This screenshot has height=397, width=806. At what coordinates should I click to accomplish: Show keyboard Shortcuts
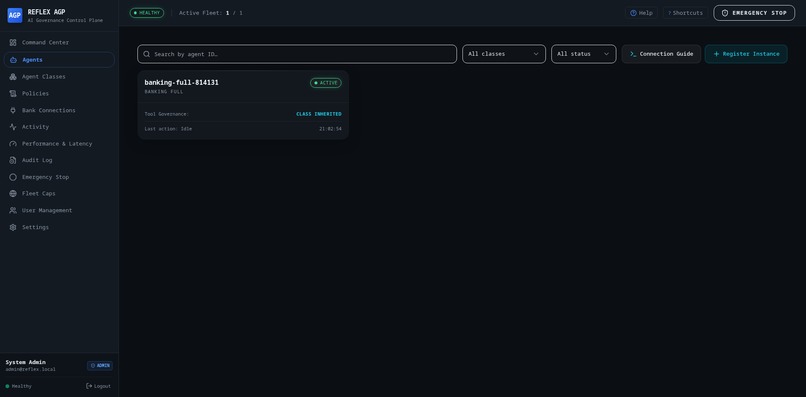(685, 13)
